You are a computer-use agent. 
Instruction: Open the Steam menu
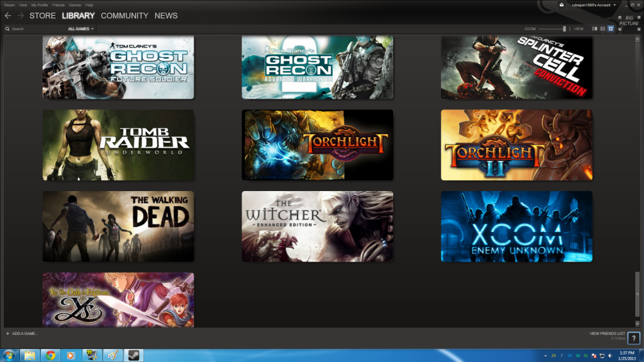coord(9,5)
